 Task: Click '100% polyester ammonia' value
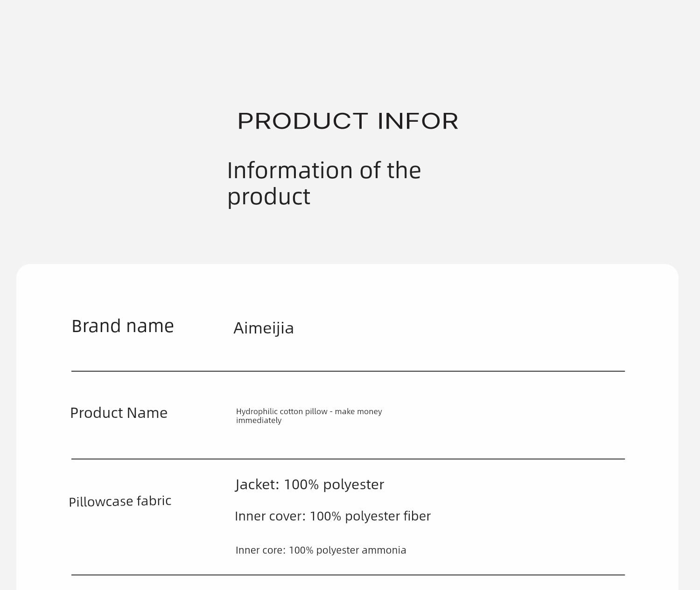click(348, 550)
